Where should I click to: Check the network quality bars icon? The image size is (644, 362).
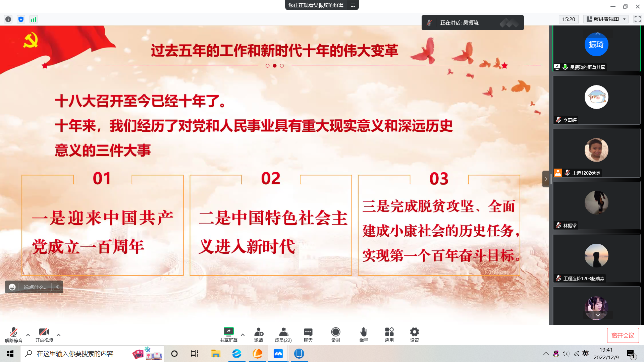(34, 19)
